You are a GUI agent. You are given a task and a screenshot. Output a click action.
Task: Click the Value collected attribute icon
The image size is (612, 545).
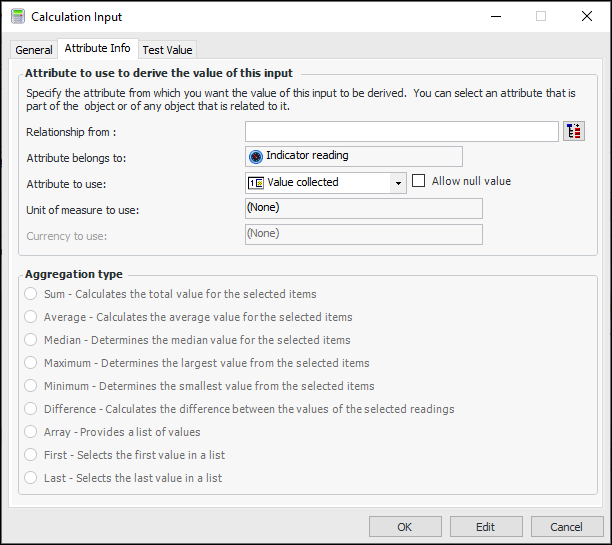click(256, 183)
